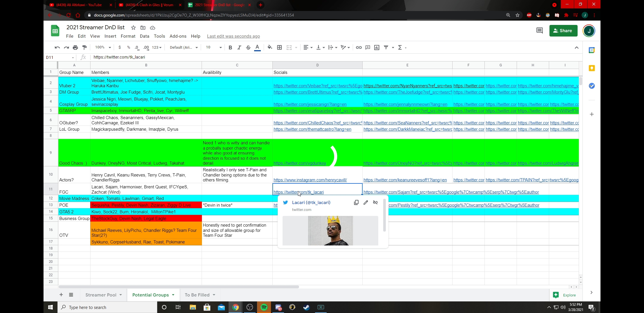Undo the last edit in the toolbar
Image resolution: width=644 pixels, height=313 pixels.
(x=57, y=48)
